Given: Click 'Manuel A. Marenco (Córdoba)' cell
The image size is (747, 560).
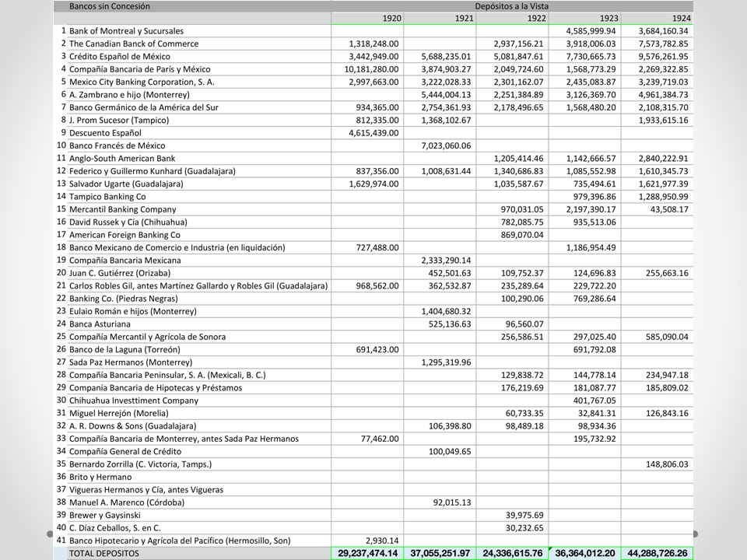Looking at the screenshot, I should (x=199, y=502).
